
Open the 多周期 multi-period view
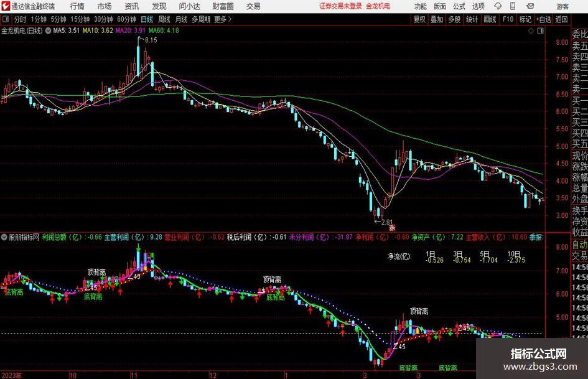201,19
